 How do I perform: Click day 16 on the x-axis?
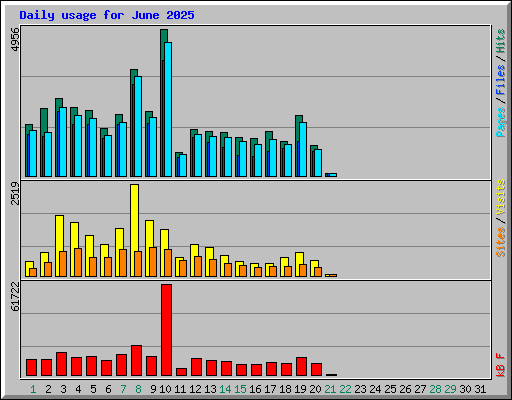[x=255, y=389]
